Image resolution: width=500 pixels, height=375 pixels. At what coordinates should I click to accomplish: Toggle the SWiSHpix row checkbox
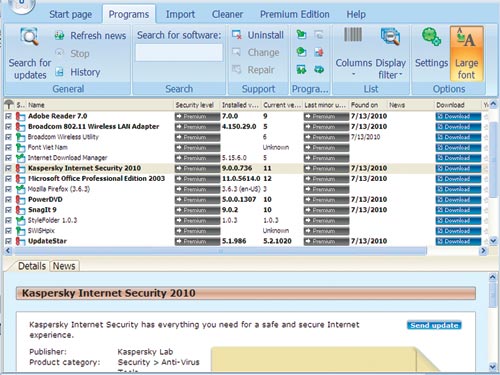[9, 231]
